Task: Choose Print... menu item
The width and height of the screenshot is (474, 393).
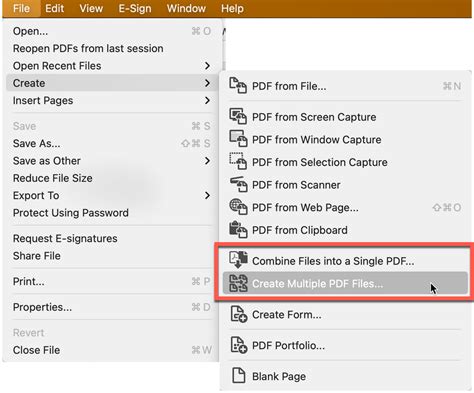Action: pyautogui.click(x=112, y=281)
